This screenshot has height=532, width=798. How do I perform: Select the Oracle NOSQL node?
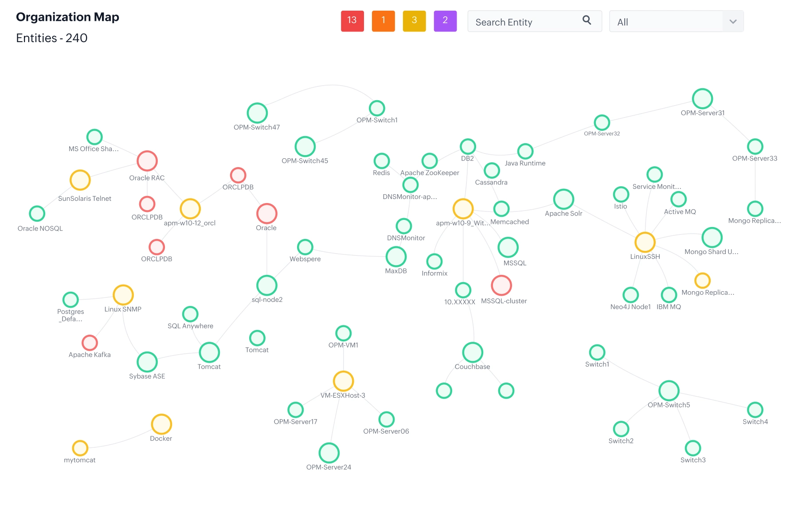(x=37, y=214)
